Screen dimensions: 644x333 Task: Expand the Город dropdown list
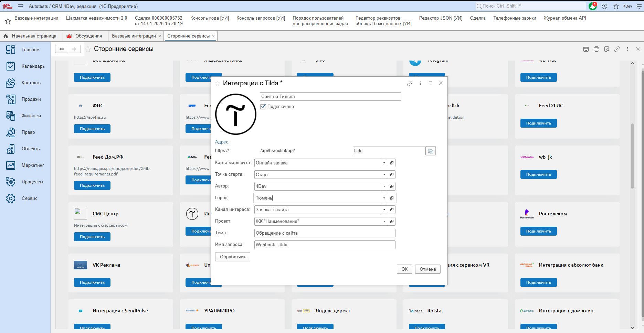(384, 198)
